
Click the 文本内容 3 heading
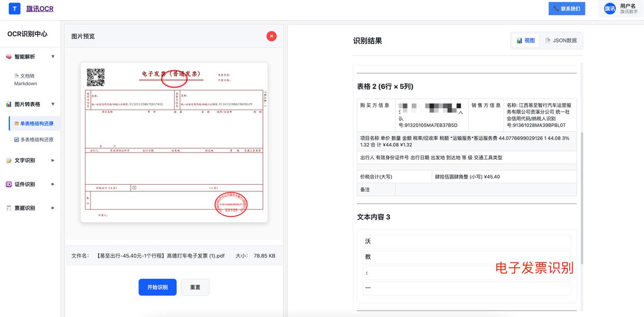(x=374, y=217)
